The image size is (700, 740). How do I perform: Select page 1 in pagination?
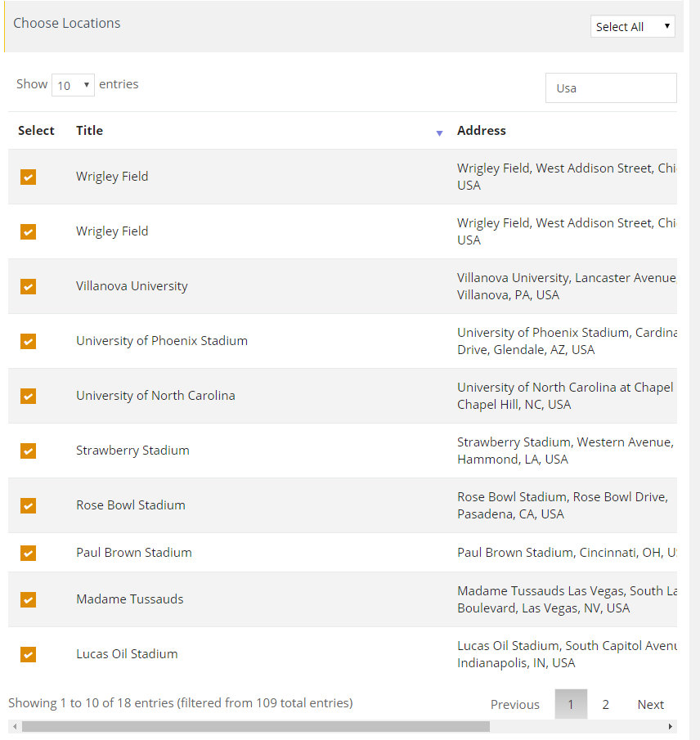(x=571, y=704)
